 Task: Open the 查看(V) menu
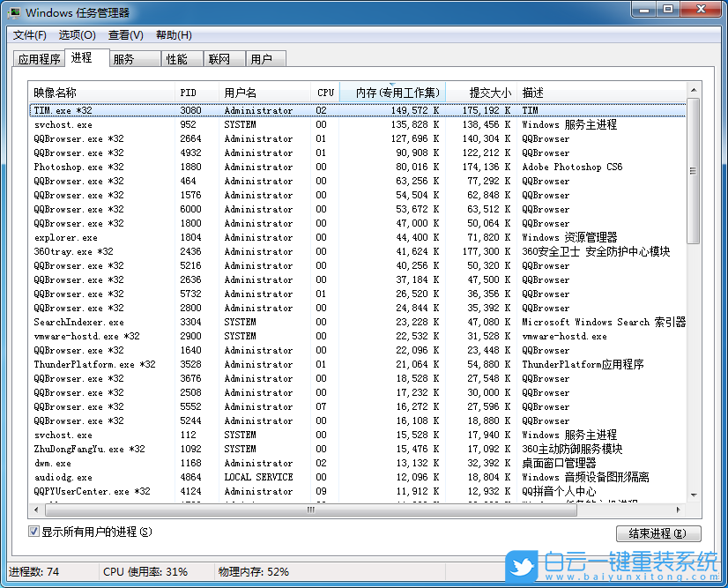coord(125,35)
